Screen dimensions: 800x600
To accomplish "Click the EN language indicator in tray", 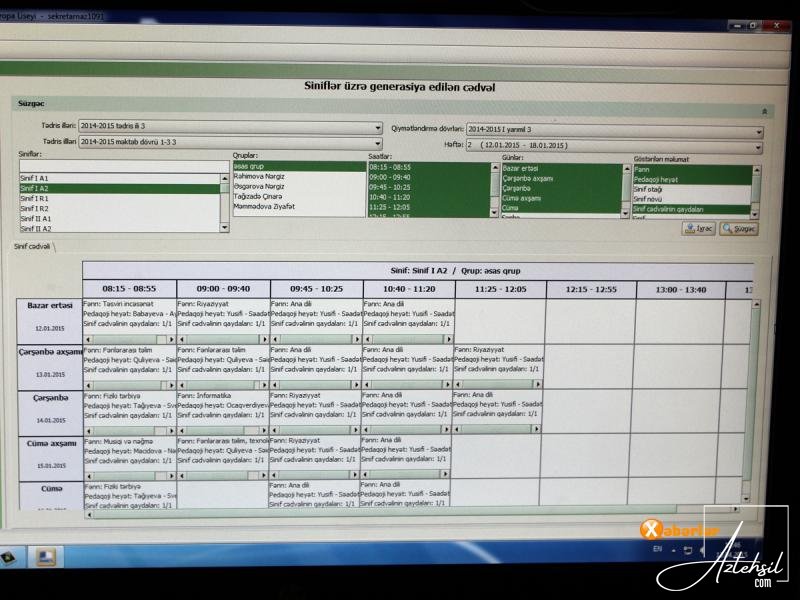I will point(657,549).
